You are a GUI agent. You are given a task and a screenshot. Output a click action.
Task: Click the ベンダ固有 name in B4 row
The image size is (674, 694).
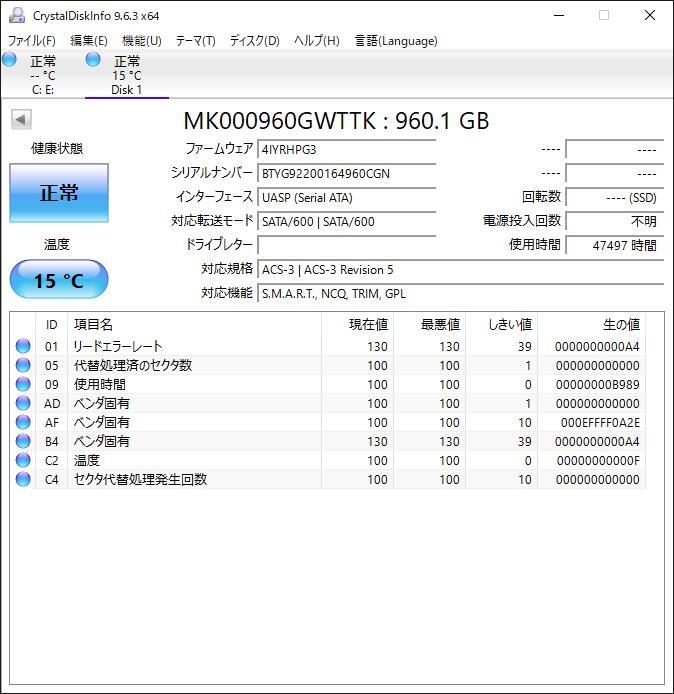click(x=102, y=441)
